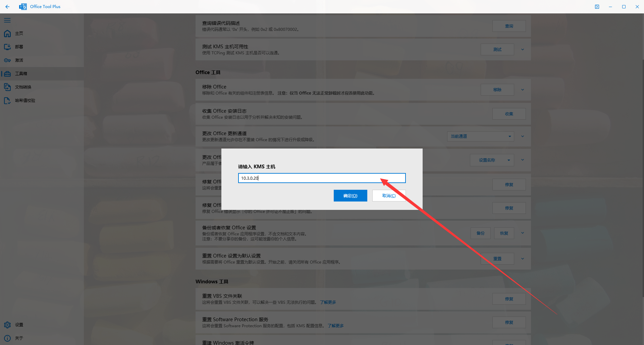Click 移除 Office button
Viewport: 644px width, 345px height.
(497, 90)
